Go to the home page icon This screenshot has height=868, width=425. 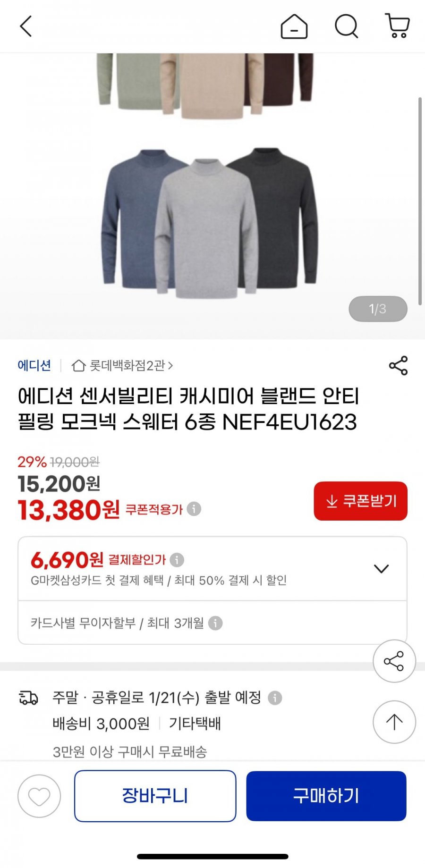pos(294,26)
